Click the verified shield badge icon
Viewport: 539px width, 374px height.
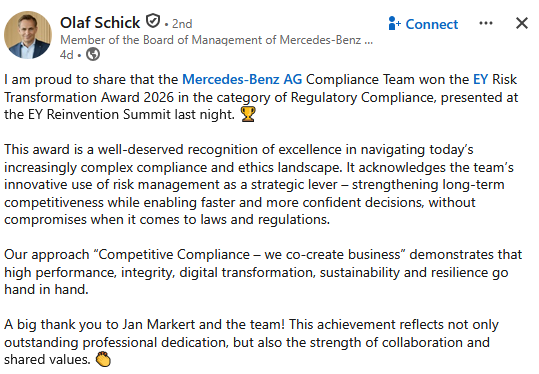pyautogui.click(x=153, y=21)
